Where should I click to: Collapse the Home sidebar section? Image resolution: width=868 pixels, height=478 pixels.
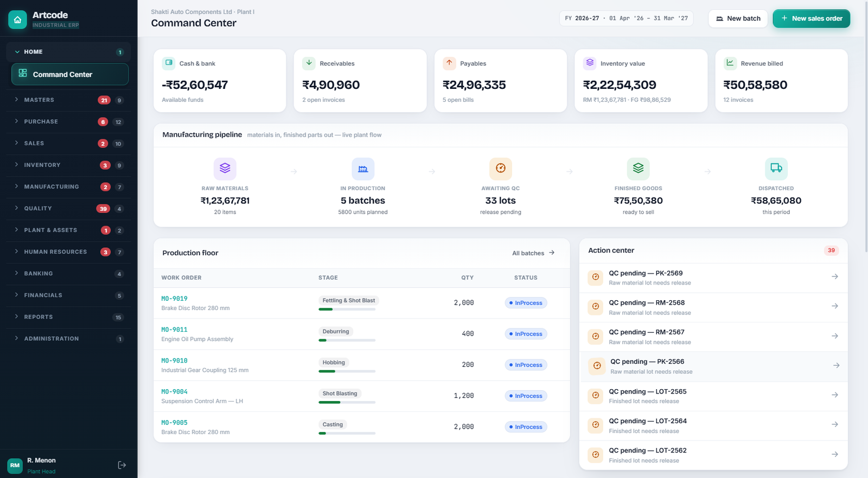(x=68, y=52)
